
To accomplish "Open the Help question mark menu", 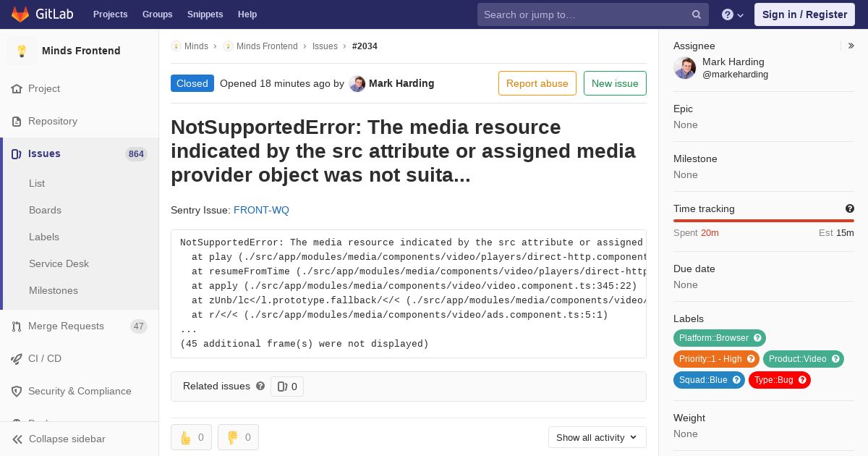I will point(733,14).
